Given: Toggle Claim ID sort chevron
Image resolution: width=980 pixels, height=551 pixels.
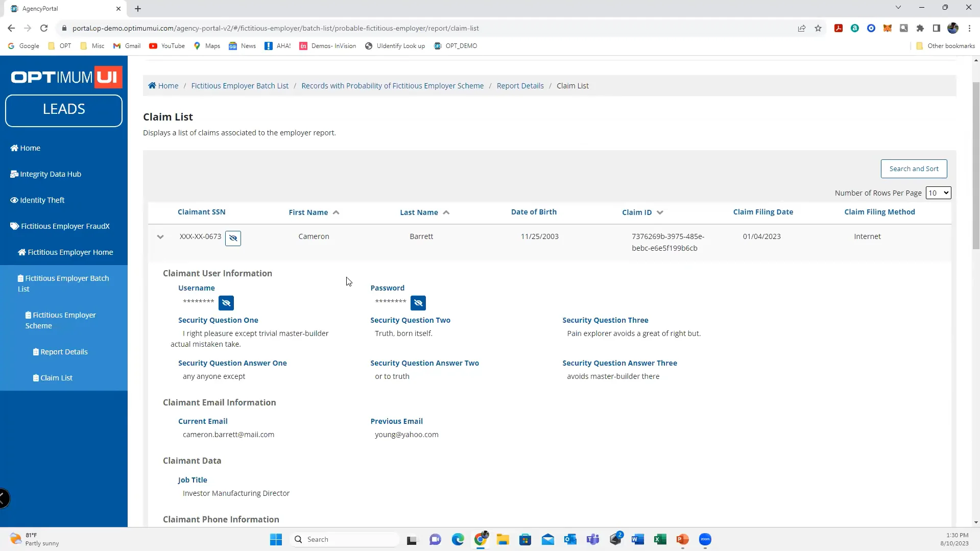Looking at the screenshot, I should pos(660,212).
